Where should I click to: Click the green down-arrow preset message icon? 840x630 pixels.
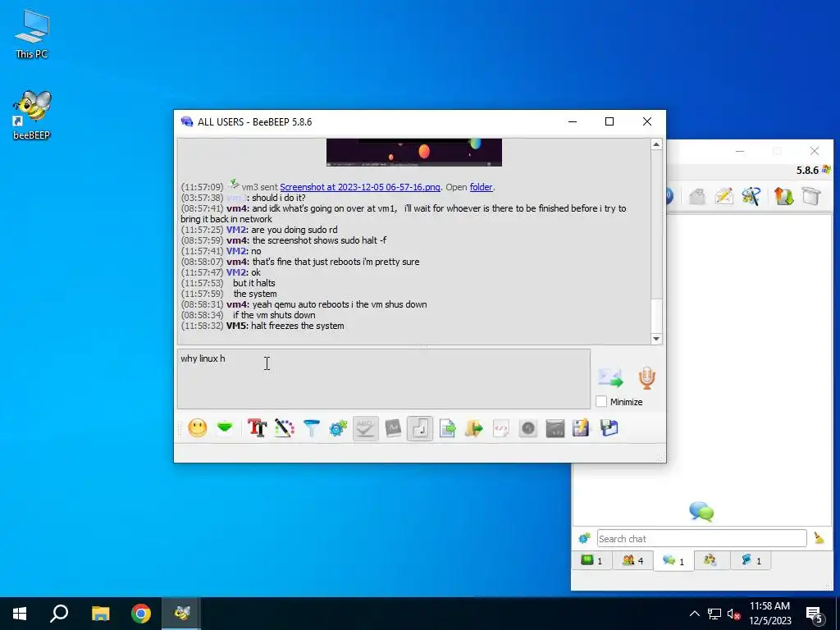coord(225,427)
